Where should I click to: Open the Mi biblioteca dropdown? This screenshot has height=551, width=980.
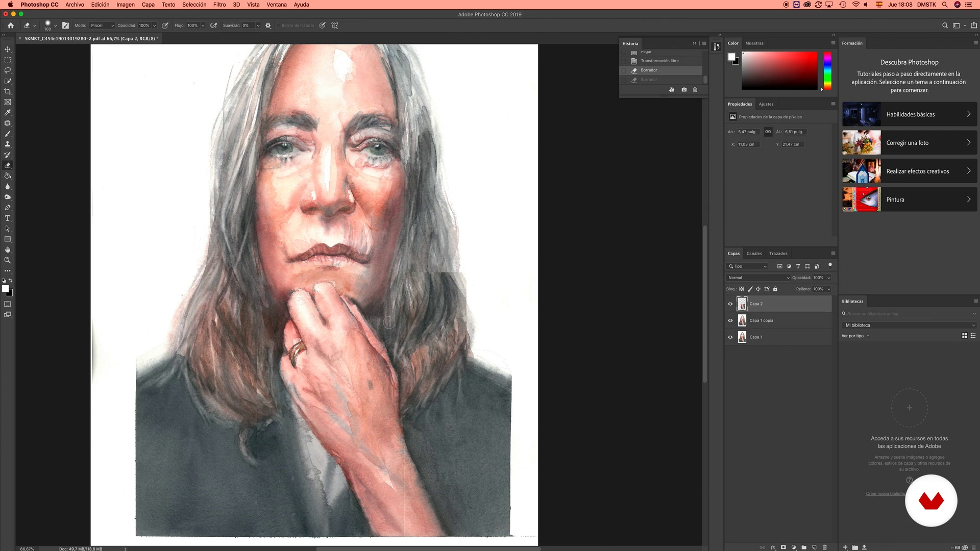click(909, 325)
